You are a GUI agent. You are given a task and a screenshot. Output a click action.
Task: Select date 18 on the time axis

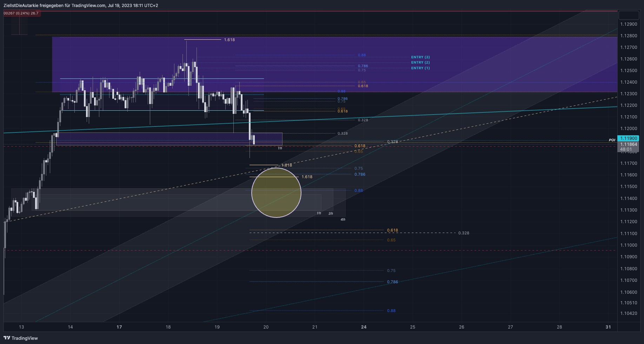(168, 327)
